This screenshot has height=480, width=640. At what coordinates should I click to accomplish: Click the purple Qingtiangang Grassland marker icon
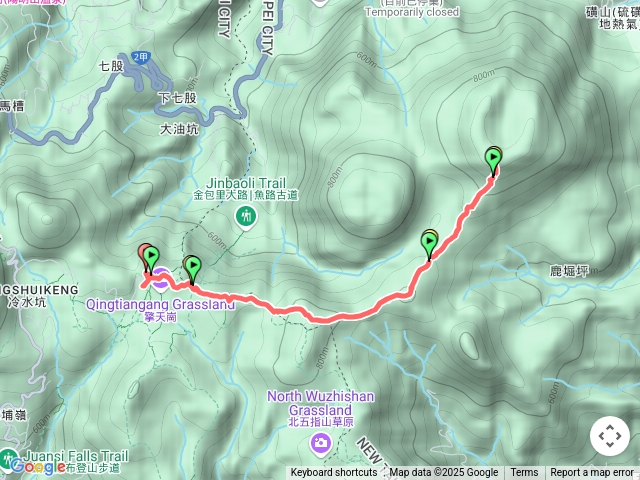pos(161,281)
